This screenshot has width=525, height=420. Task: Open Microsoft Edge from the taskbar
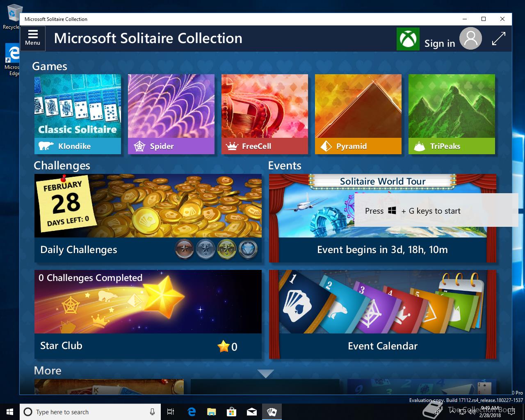click(x=191, y=412)
